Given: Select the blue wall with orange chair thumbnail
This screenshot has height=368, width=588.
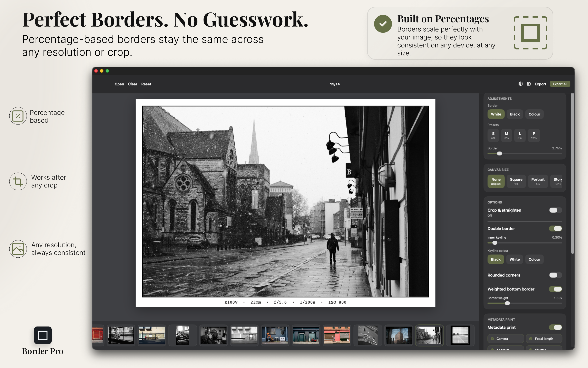Looking at the screenshot, I should (275, 335).
